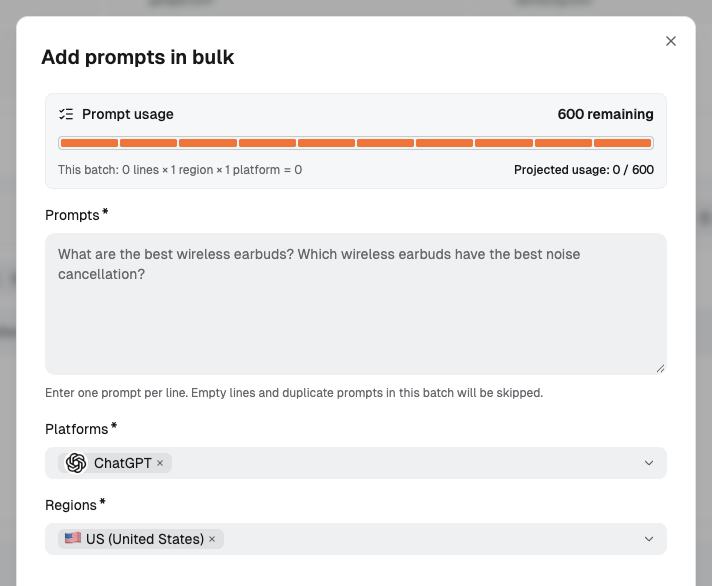Viewport: 712px width, 586px height.
Task: Click the ChatGPT chip label
Action: (123, 463)
